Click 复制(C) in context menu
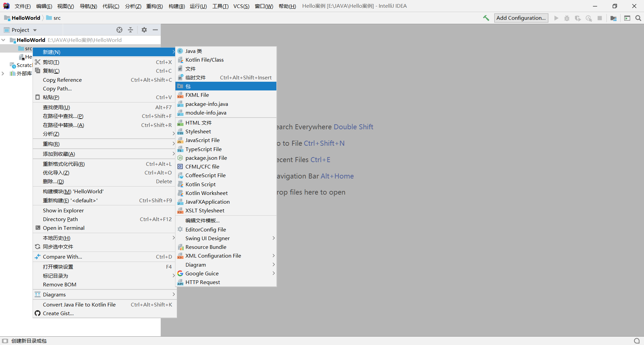Screen dimensions: 644x345 [x=105, y=71]
